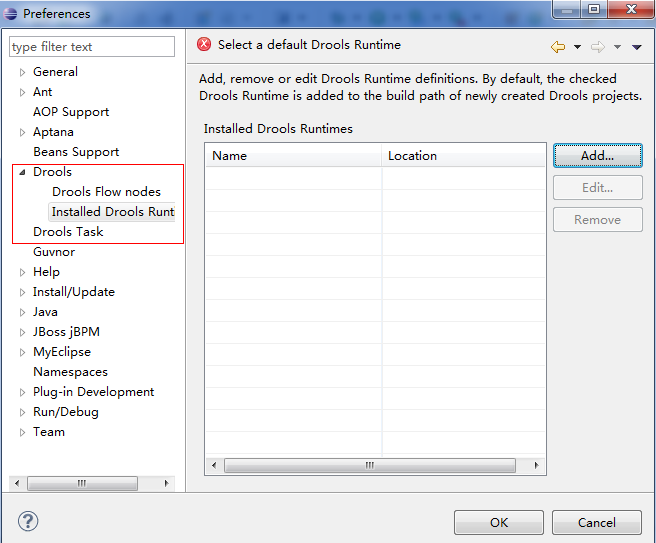656x543 pixels.
Task: Open the help question mark icon
Action: (28, 521)
